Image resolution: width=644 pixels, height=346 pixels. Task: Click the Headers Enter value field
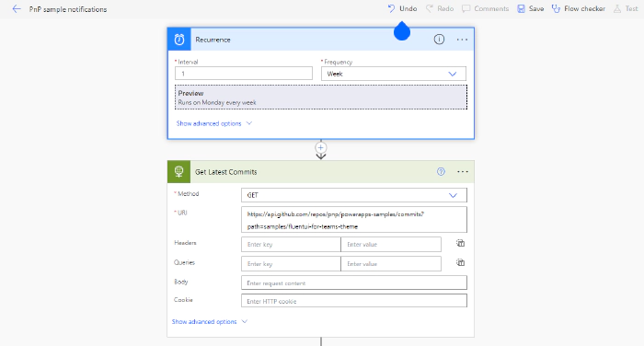391,244
